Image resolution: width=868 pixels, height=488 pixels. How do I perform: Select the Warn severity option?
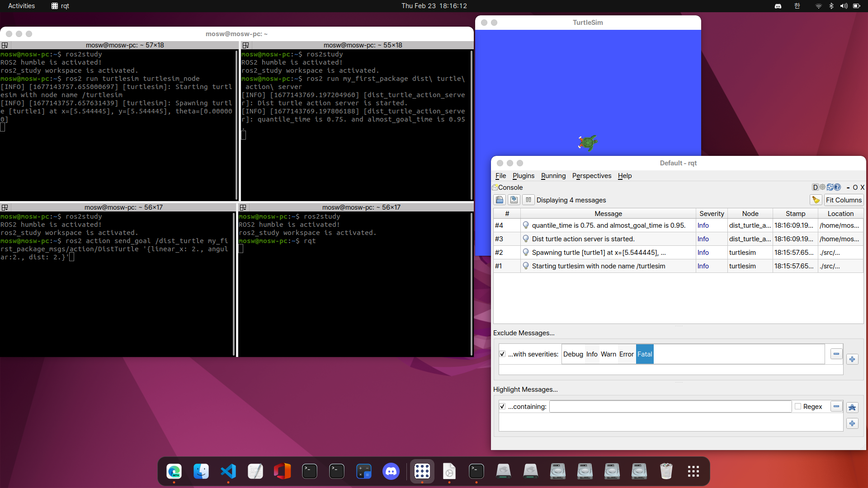tap(608, 354)
